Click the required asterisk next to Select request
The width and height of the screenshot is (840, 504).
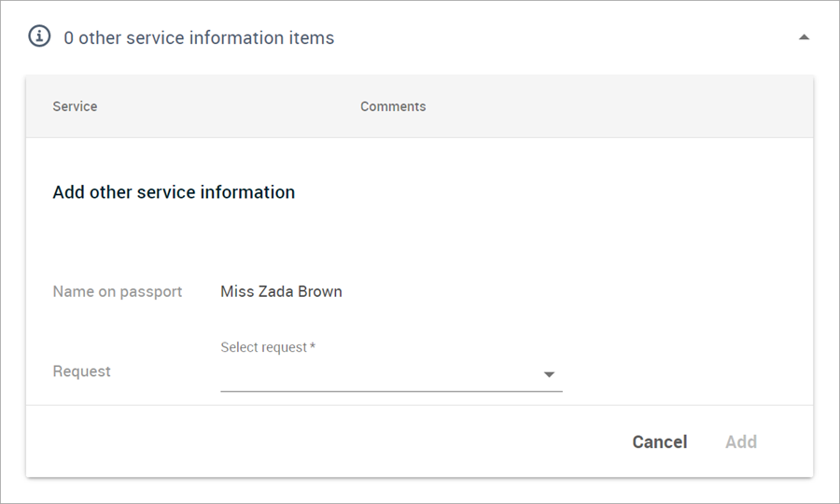pyautogui.click(x=313, y=346)
